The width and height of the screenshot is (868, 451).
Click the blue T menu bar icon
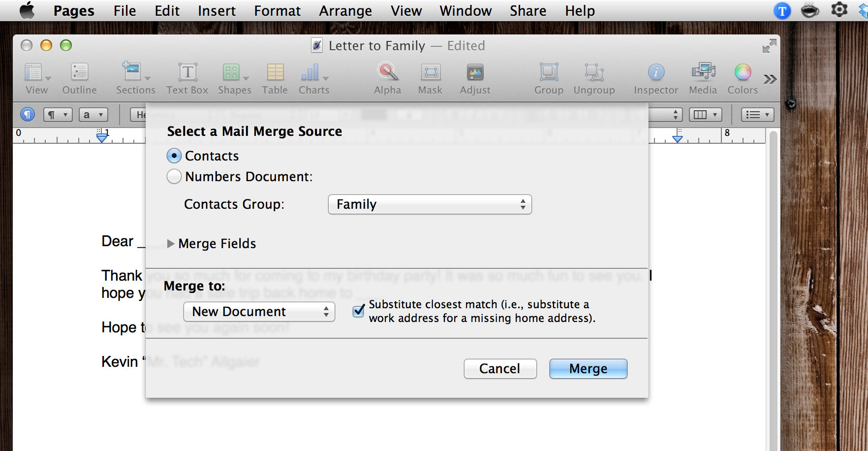click(x=782, y=11)
